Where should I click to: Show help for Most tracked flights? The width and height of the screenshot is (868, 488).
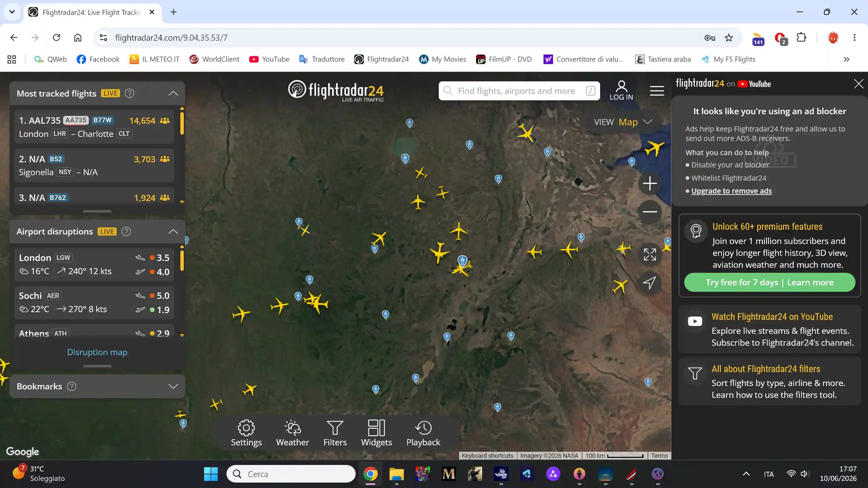click(x=130, y=93)
